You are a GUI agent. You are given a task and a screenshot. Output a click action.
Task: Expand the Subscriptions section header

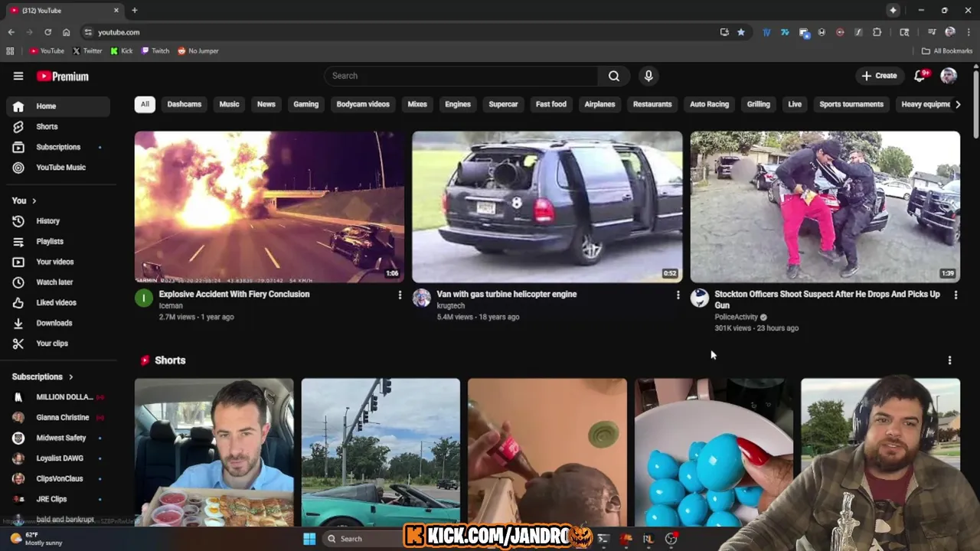43,377
